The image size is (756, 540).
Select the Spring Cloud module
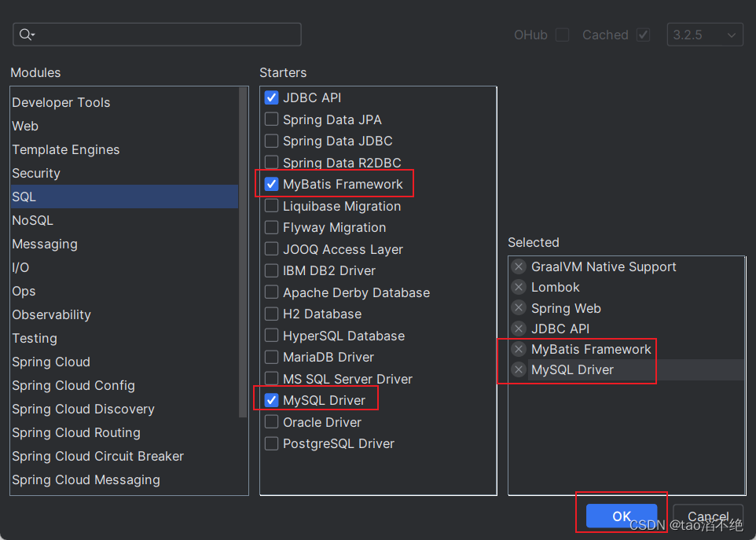point(124,362)
